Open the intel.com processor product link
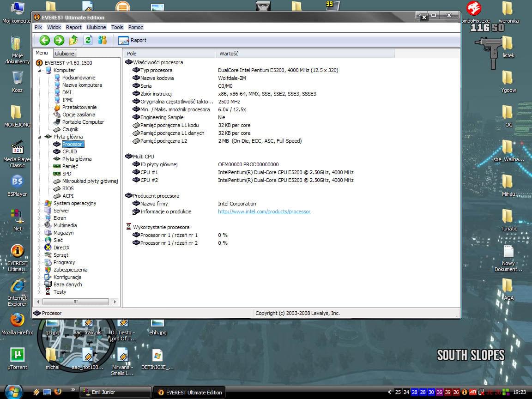This screenshot has width=532, height=399. 264,212
